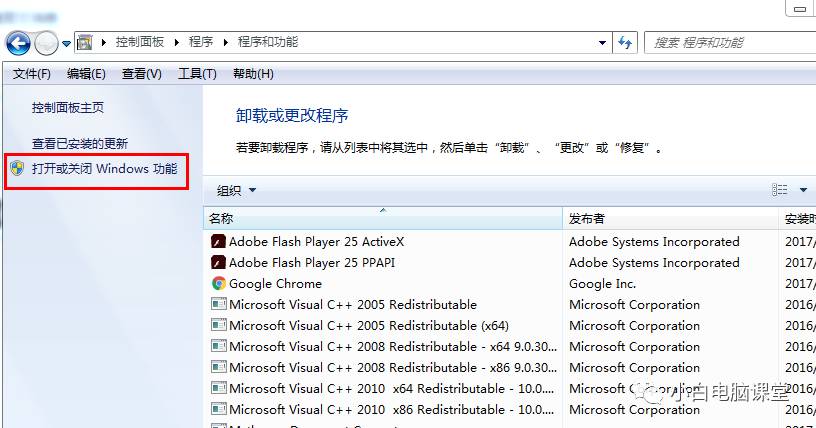Viewport: 816px width, 428px height.
Task: Click 程序和功能 breadcrumb in address bar
Action: 267,42
